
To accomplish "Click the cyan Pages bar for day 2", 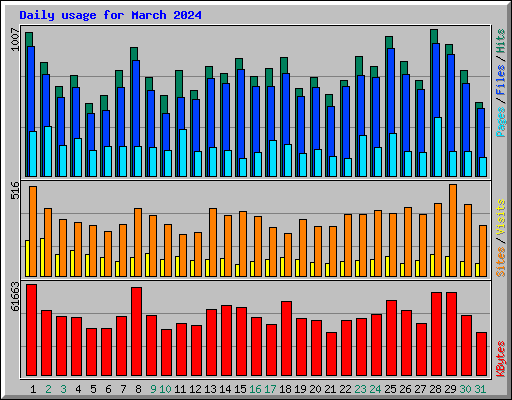I will [48, 151].
